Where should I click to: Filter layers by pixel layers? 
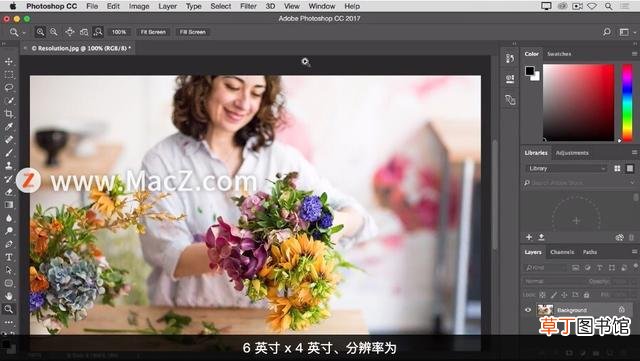[x=576, y=268]
